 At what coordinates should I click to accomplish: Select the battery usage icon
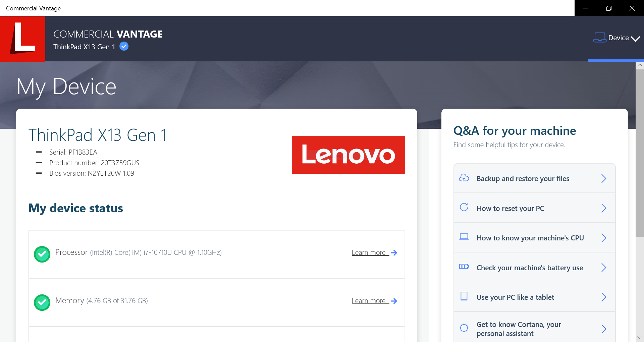click(x=464, y=267)
